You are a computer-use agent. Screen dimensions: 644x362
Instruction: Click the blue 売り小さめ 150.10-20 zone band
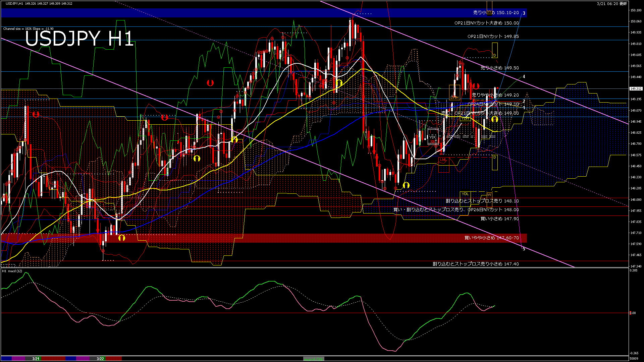235,13
